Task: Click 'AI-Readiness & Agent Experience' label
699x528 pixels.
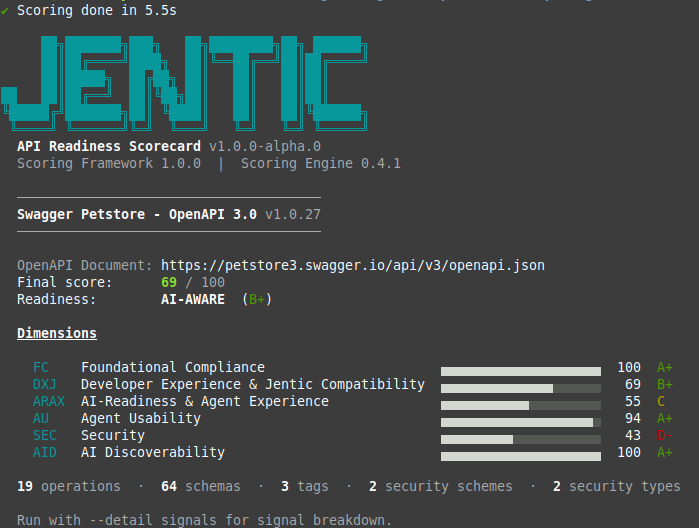Action: click(205, 401)
